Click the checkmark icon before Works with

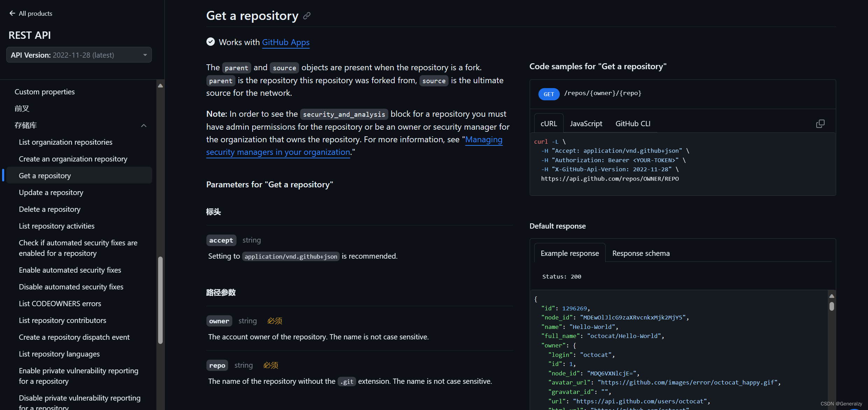[x=211, y=42]
